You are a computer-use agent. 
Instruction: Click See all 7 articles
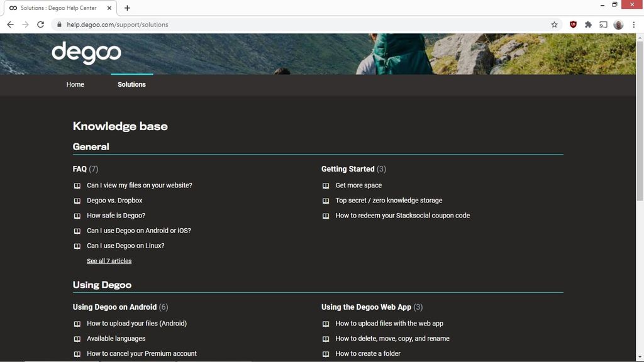coord(108,260)
